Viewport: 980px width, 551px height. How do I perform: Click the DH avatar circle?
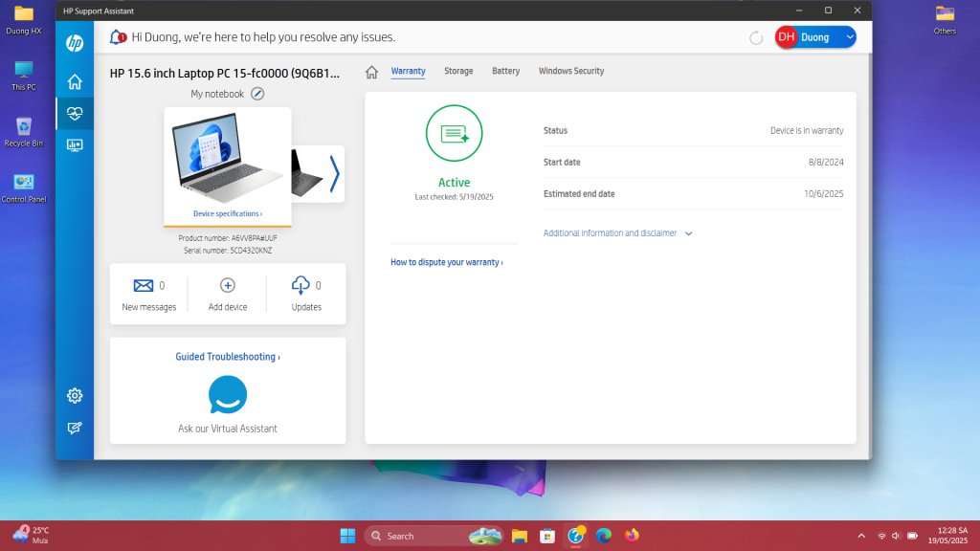pos(787,37)
